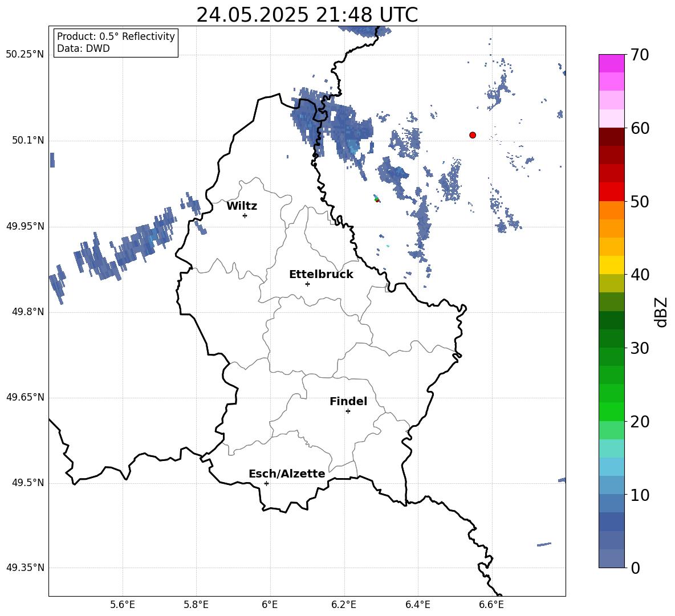Click the colorbar tick label 70
The image size is (675, 616).
point(639,55)
